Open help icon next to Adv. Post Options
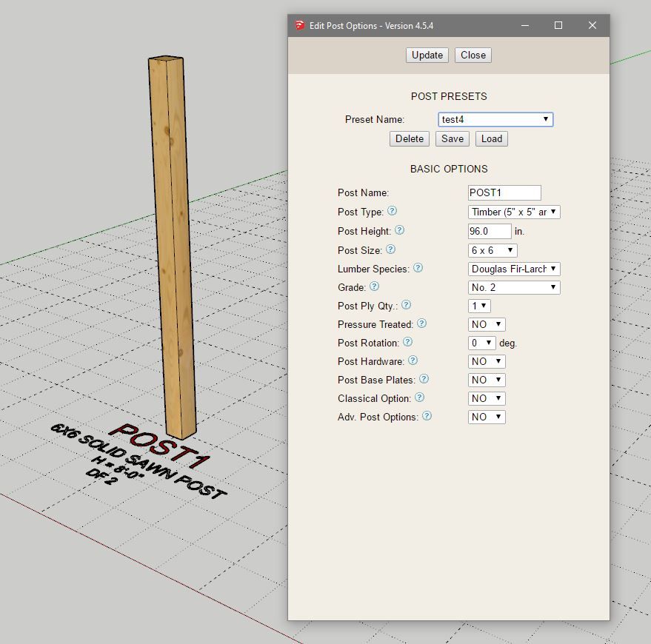The width and height of the screenshot is (651, 644). pyautogui.click(x=427, y=415)
